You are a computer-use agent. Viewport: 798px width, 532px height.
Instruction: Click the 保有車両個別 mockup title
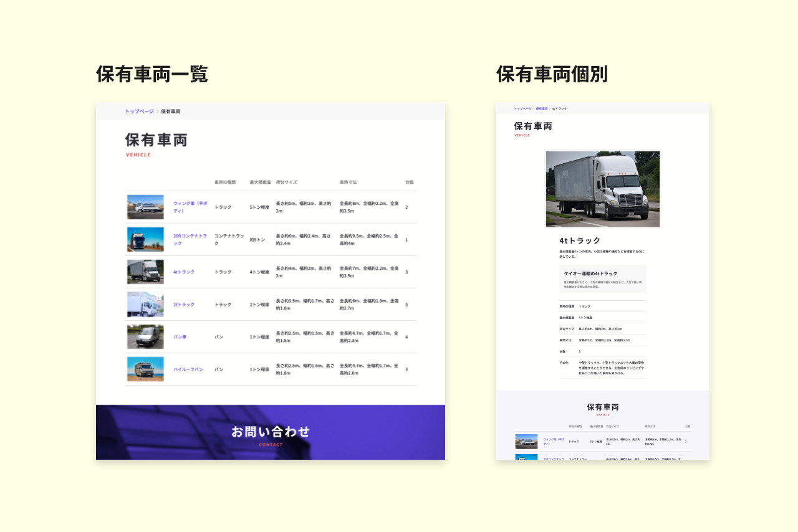[x=552, y=74]
